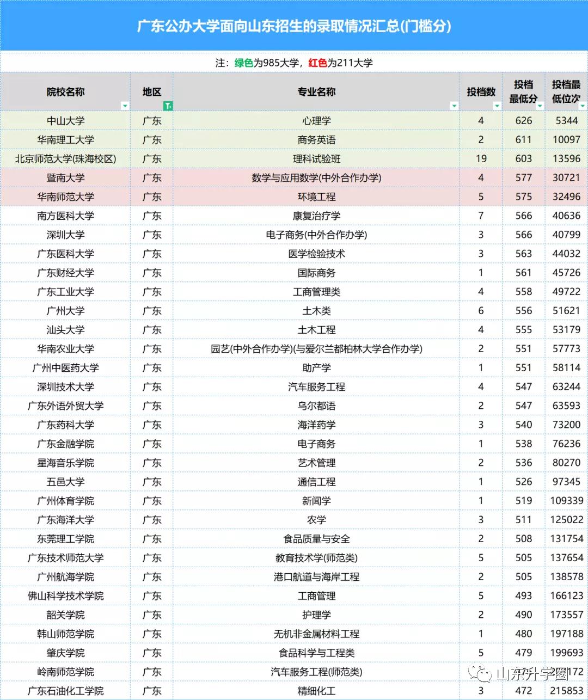Viewport: 588px width, 700px height.
Task: Select the 中山大学 cell in the first row
Action: pyautogui.click(x=65, y=121)
